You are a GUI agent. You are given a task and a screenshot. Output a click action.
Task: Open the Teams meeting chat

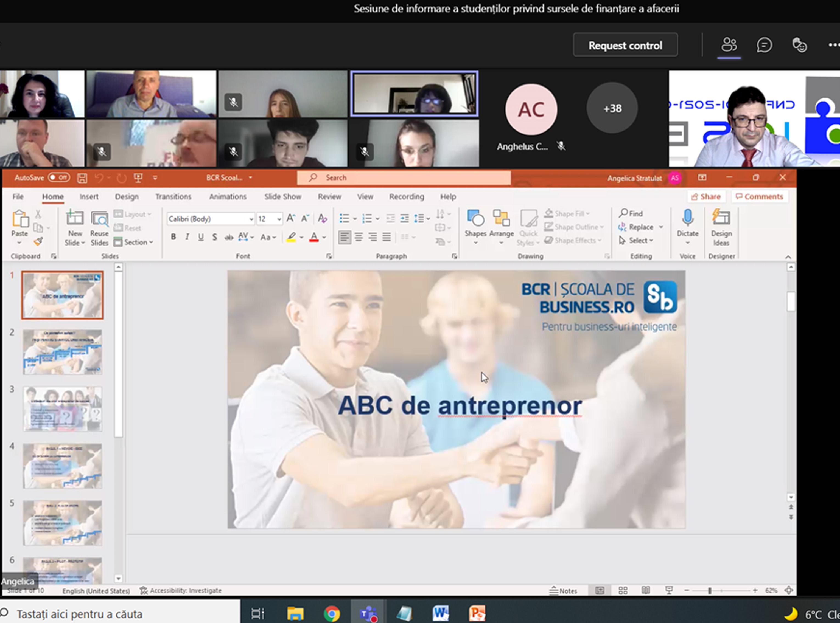pos(764,45)
